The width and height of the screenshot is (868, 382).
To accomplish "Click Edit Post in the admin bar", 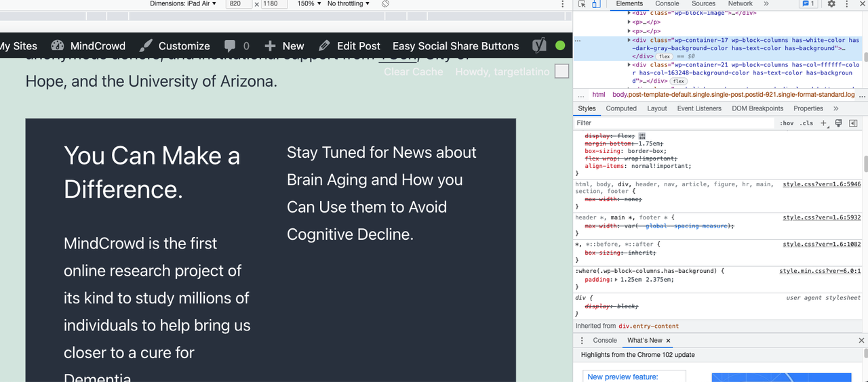I will tap(349, 46).
